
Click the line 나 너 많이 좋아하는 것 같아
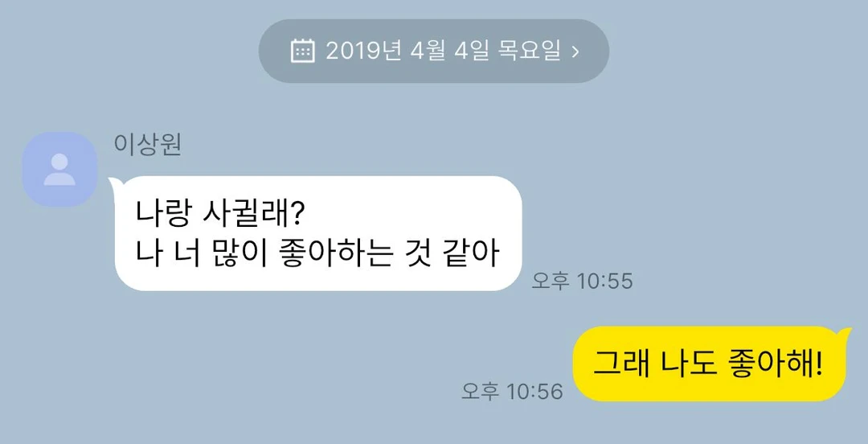point(317,254)
